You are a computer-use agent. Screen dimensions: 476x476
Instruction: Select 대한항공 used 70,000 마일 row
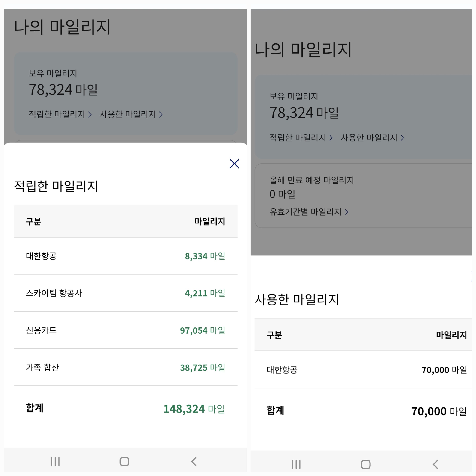tap(363, 370)
